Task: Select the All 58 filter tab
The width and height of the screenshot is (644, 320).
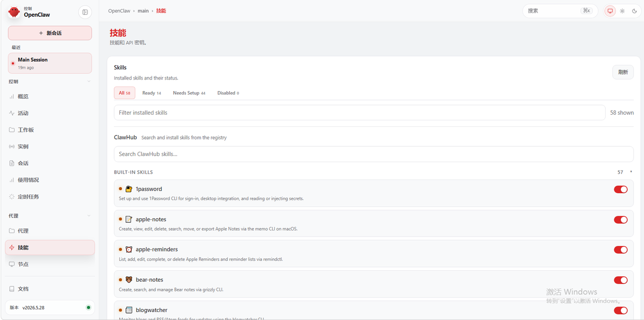Action: pyautogui.click(x=124, y=93)
